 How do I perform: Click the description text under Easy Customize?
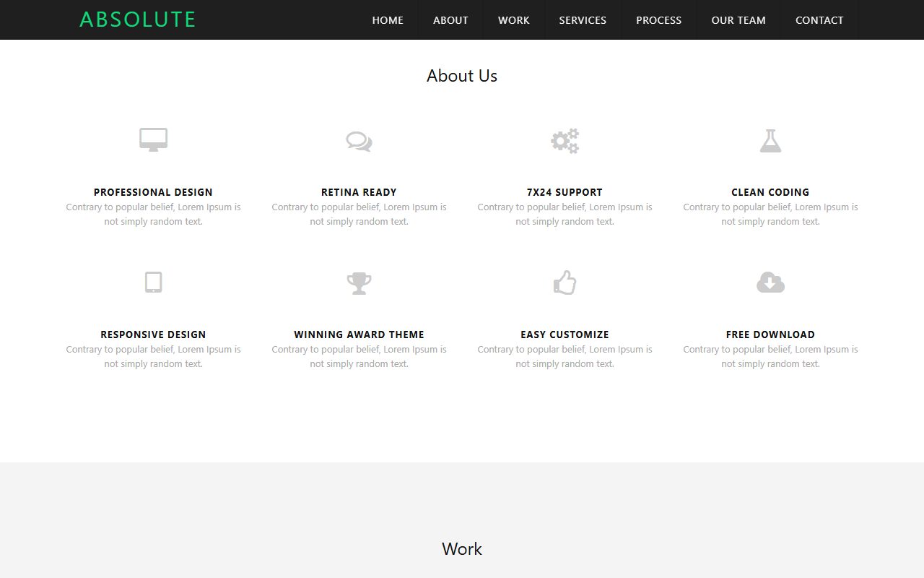tap(565, 356)
